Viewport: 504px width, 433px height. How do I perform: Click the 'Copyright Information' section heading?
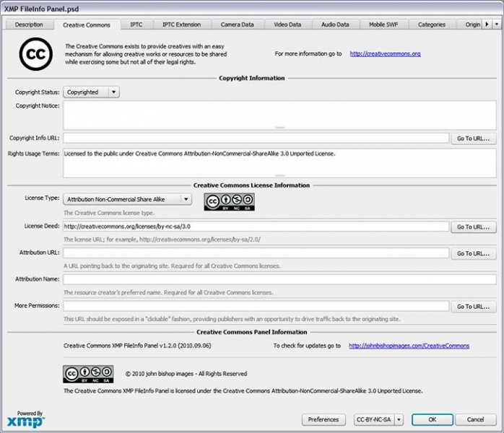click(252, 78)
